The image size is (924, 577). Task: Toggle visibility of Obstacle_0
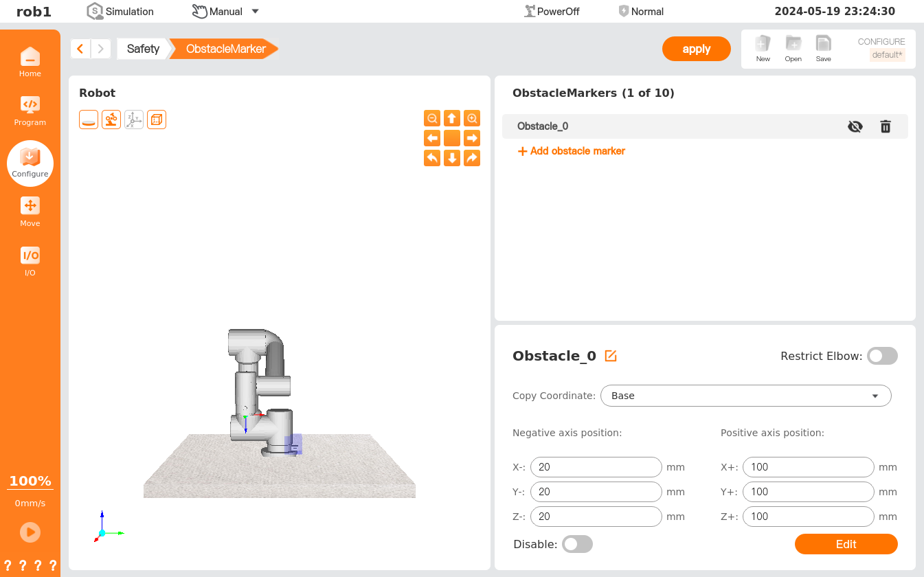pos(855,126)
